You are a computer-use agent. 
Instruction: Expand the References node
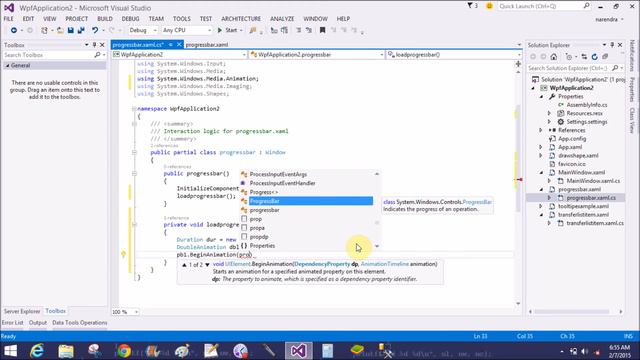tap(541, 130)
